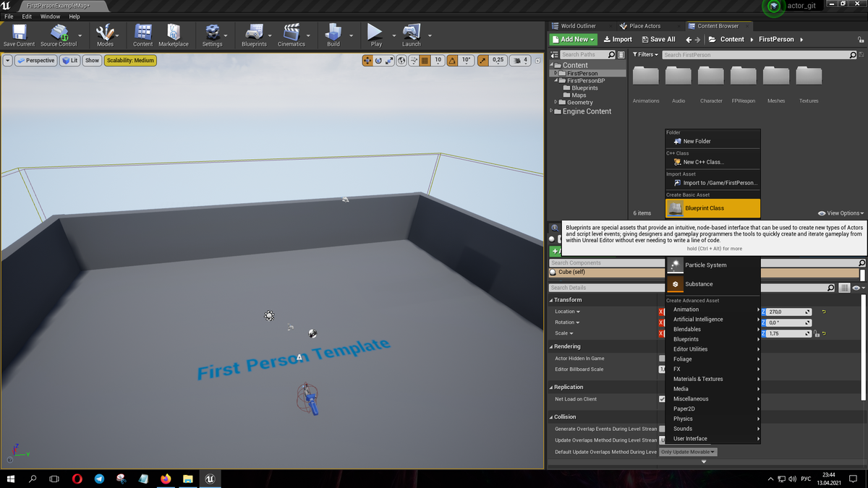This screenshot has width=868, height=488.
Task: Open the Cinematics toolbar icon
Action: 292,35
